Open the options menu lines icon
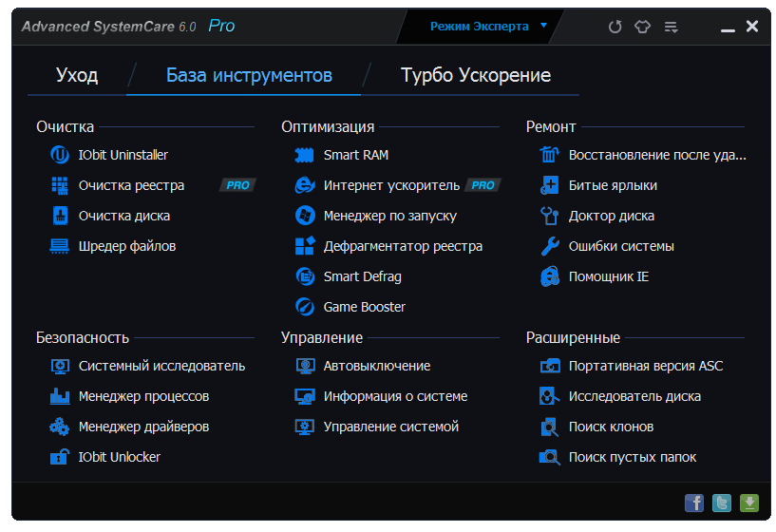The image size is (776, 532). pos(672,27)
